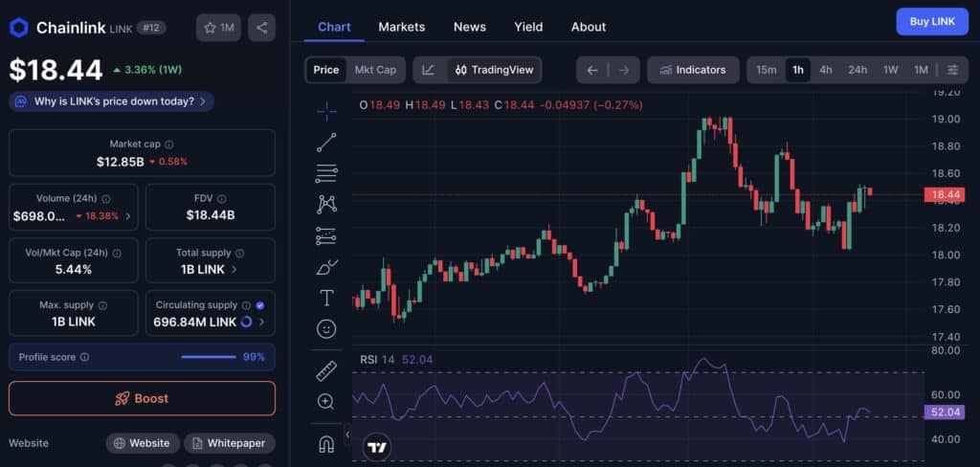980x467 pixels.
Task: Undo last chart action arrow
Action: (591, 70)
